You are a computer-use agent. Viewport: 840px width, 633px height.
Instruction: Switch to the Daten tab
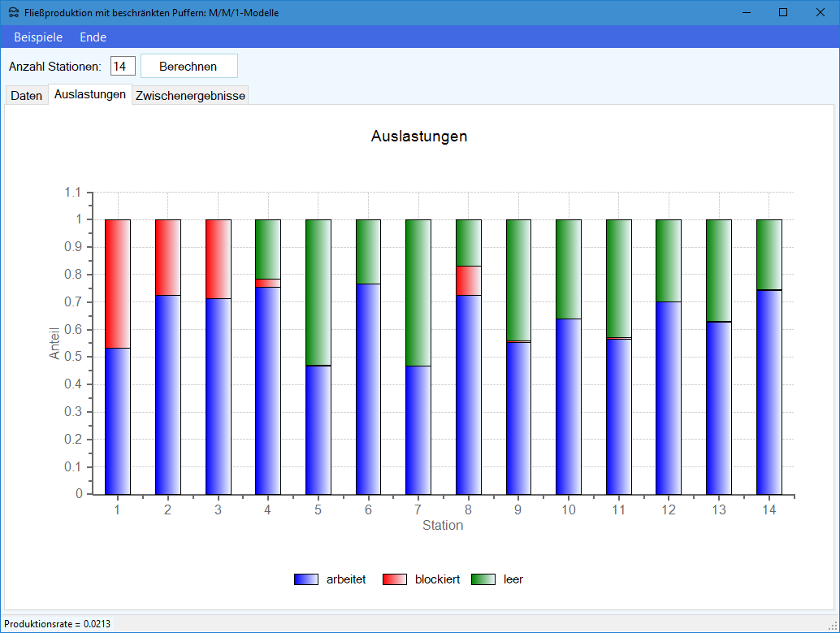[x=26, y=96]
